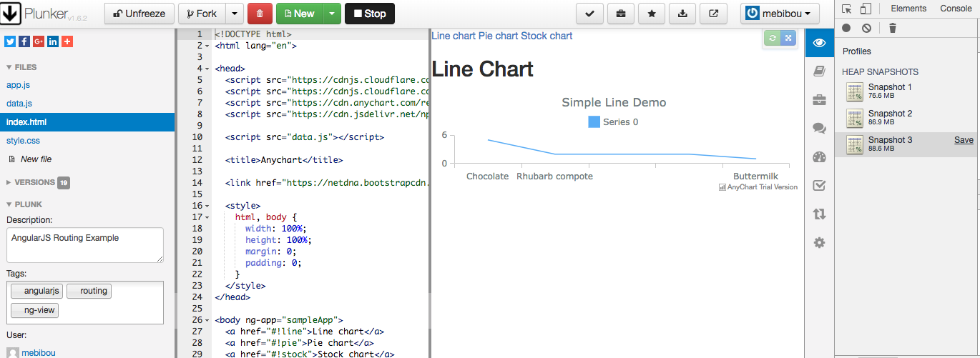
Task: Share on LinkedIn icon
Action: [x=53, y=41]
